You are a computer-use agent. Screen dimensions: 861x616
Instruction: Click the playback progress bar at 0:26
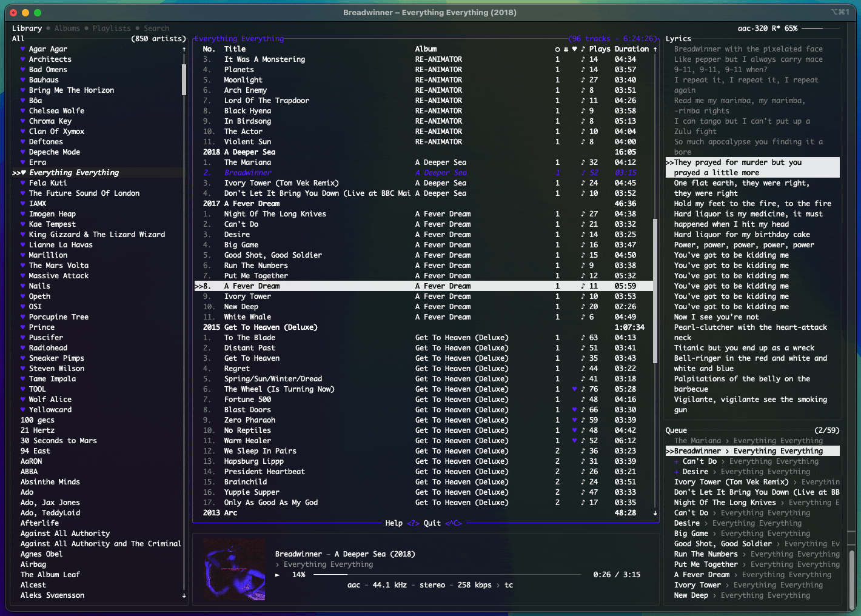point(446,575)
